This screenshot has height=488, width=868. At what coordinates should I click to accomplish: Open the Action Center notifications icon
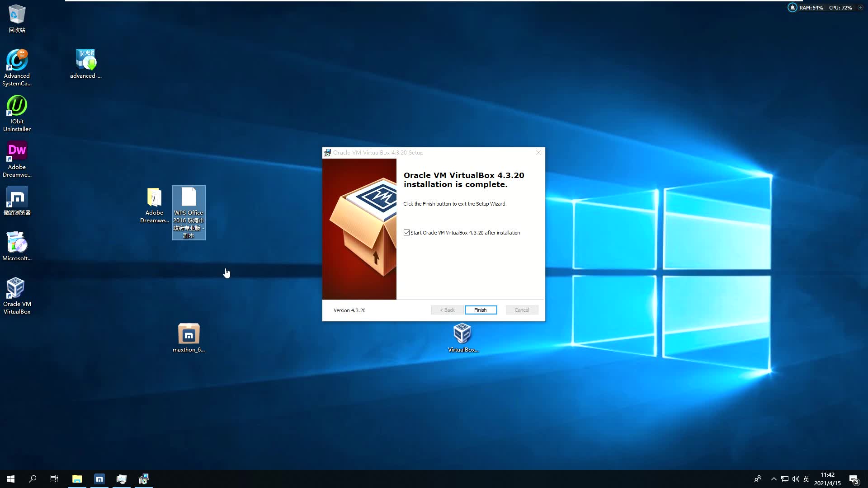[x=854, y=479]
